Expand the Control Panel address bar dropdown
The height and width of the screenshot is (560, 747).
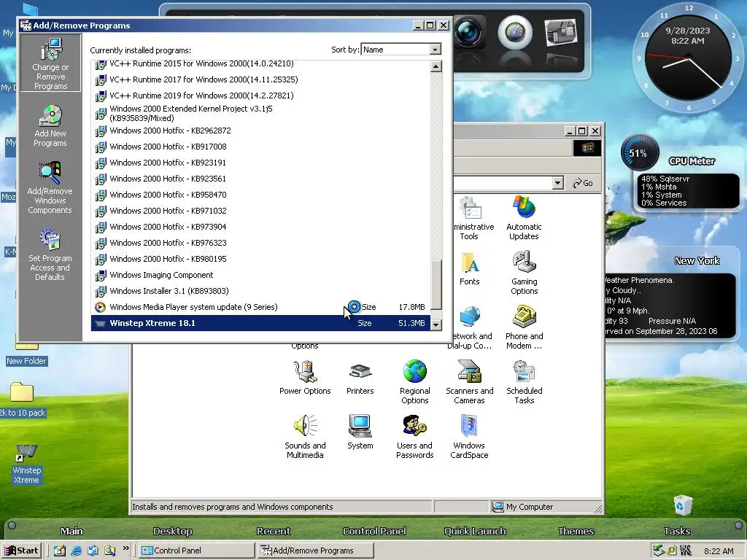(x=557, y=183)
